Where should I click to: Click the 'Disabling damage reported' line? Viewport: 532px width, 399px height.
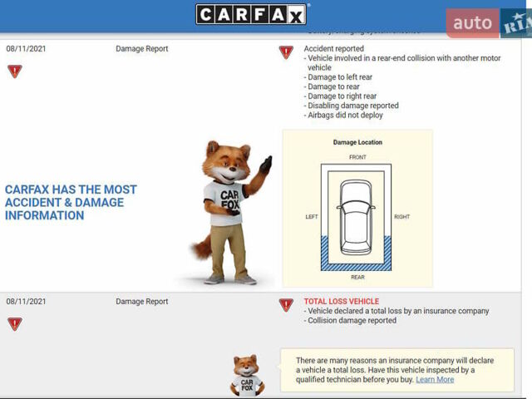[x=351, y=106]
